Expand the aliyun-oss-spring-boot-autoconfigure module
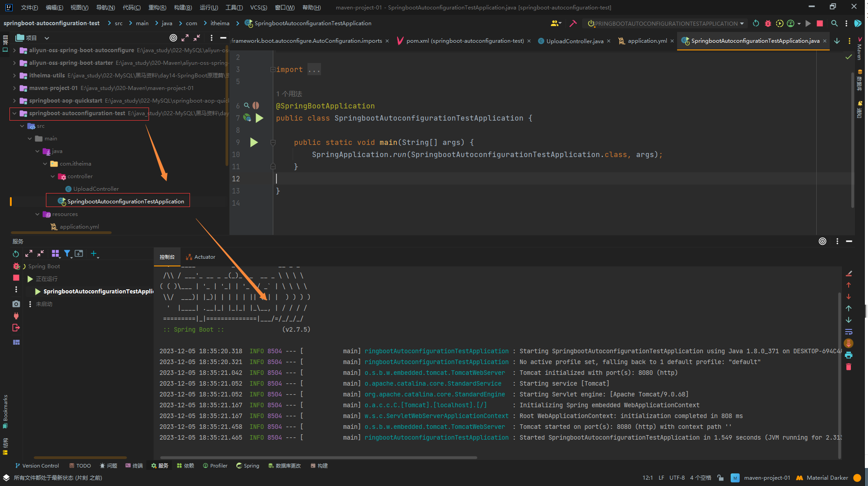Viewport: 868px width, 486px height. (x=14, y=50)
